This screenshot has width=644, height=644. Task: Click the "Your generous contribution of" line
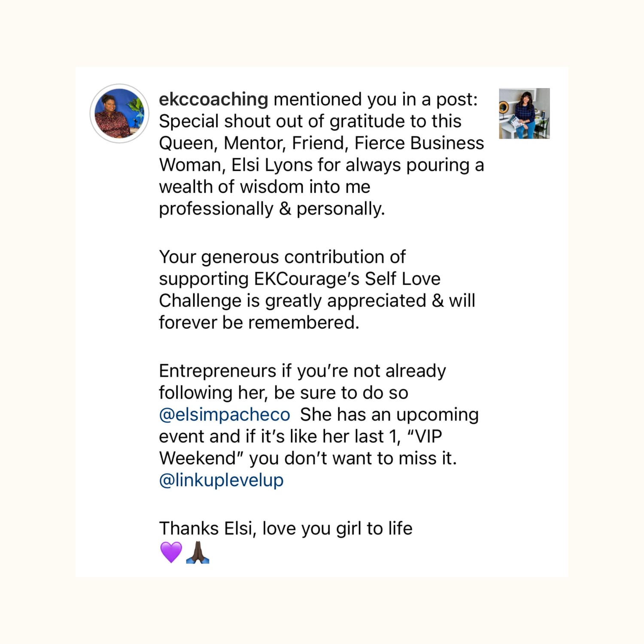pos(282,257)
